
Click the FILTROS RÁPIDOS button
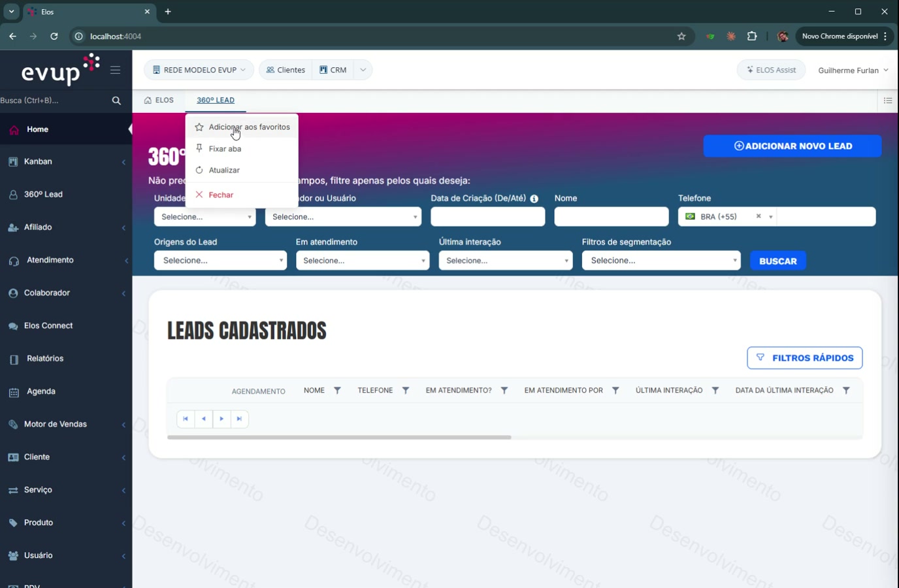[805, 358]
